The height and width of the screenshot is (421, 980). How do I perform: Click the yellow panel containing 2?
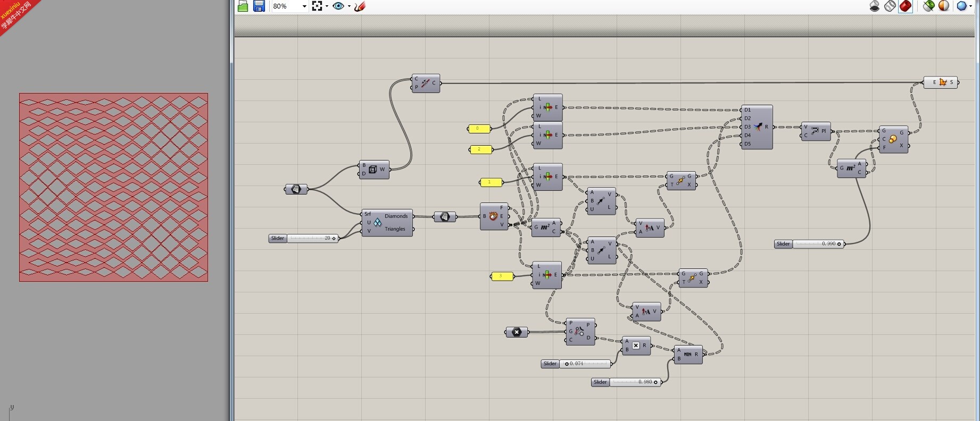coord(481,149)
